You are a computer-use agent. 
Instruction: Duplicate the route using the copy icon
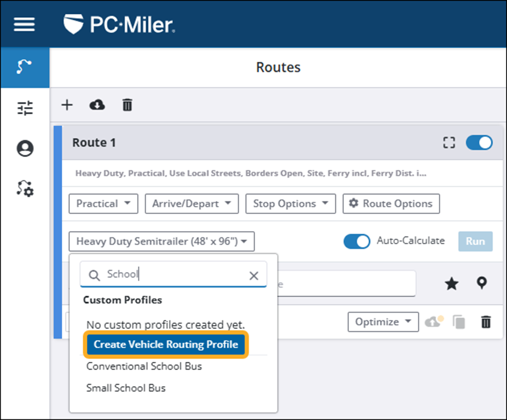coord(459,322)
